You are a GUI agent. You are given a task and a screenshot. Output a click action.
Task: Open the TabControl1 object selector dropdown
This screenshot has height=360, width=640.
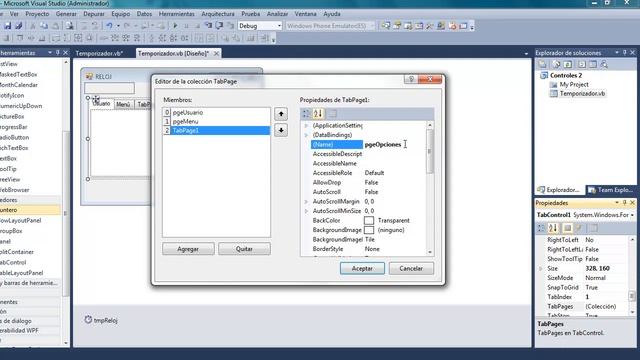632,215
